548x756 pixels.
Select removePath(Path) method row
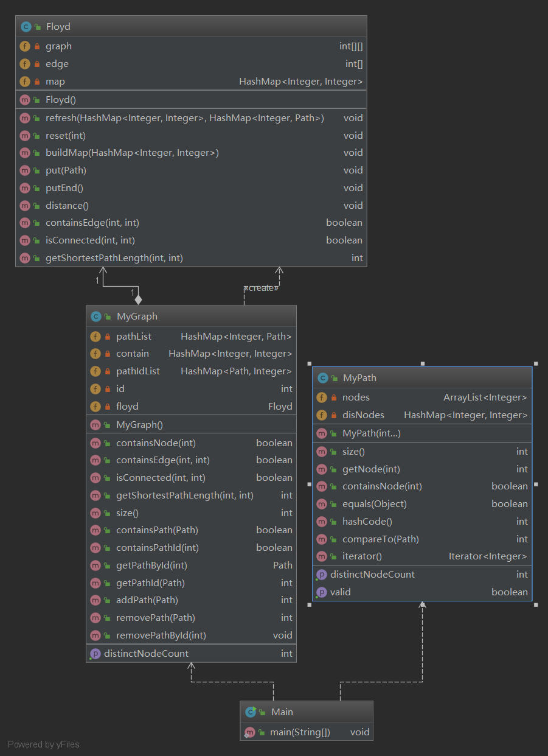pyautogui.click(x=191, y=618)
